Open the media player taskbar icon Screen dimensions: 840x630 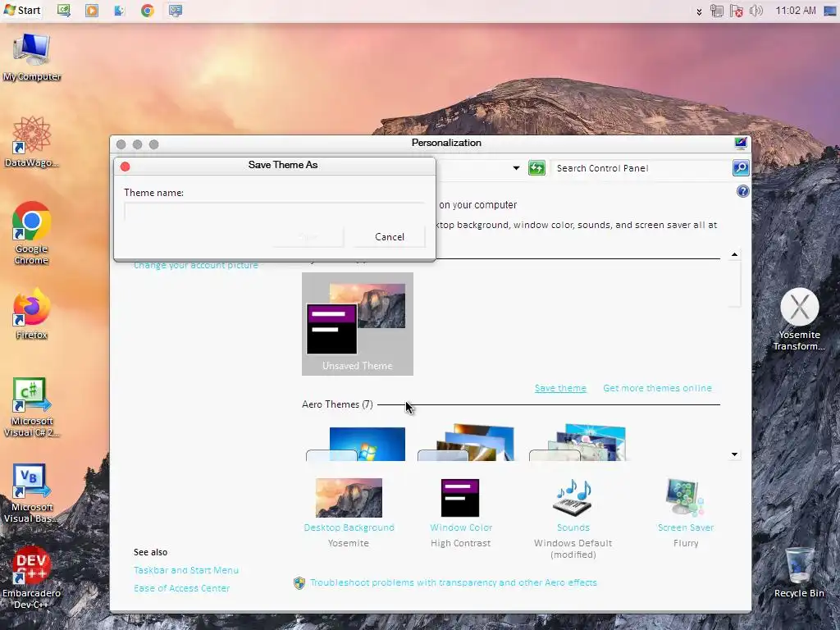92,10
